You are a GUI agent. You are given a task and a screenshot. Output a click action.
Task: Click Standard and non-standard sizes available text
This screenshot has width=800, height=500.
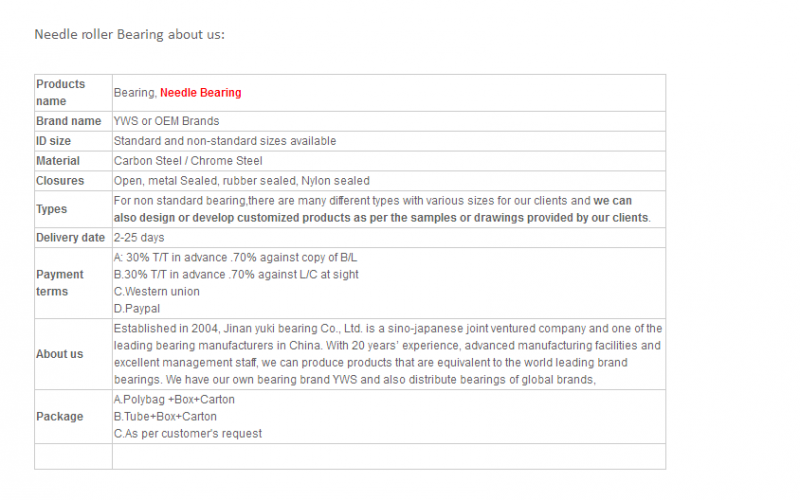225,141
